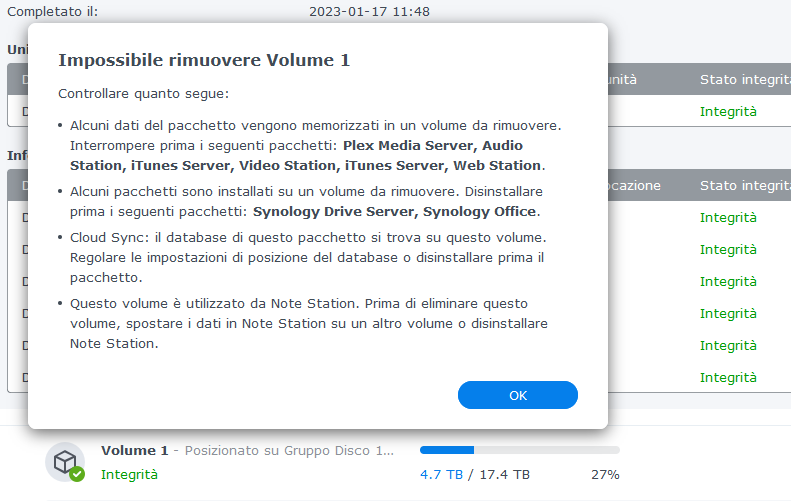Click the 17.4 TB total capacity value

(x=504, y=474)
